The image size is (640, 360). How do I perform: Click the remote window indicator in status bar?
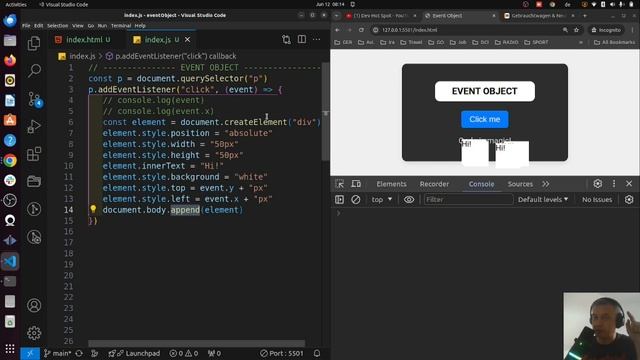click(x=30, y=353)
